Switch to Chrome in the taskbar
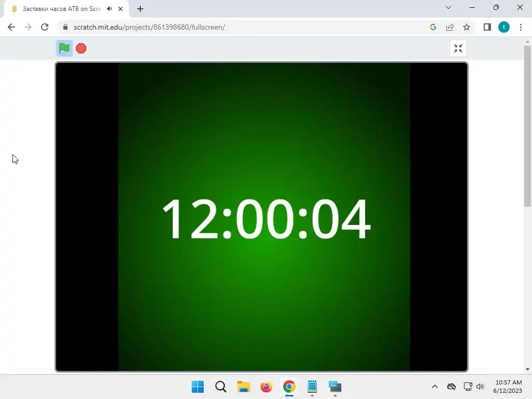Viewport: 532px width, 399px height. click(289, 387)
